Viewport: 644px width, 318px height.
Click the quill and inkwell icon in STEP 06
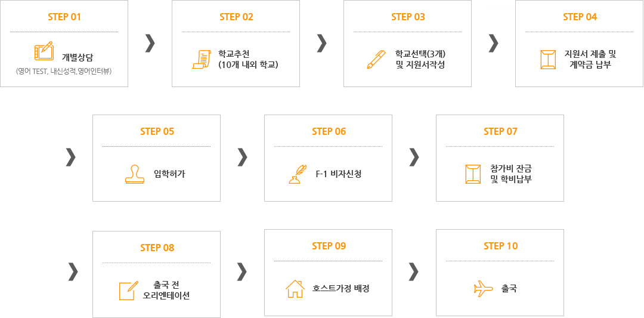[x=298, y=174]
